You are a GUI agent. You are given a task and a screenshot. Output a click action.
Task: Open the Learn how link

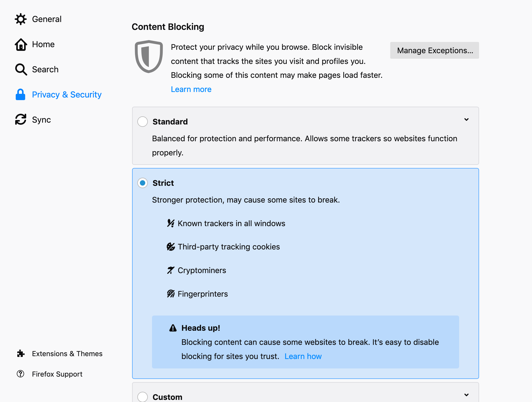(x=303, y=356)
